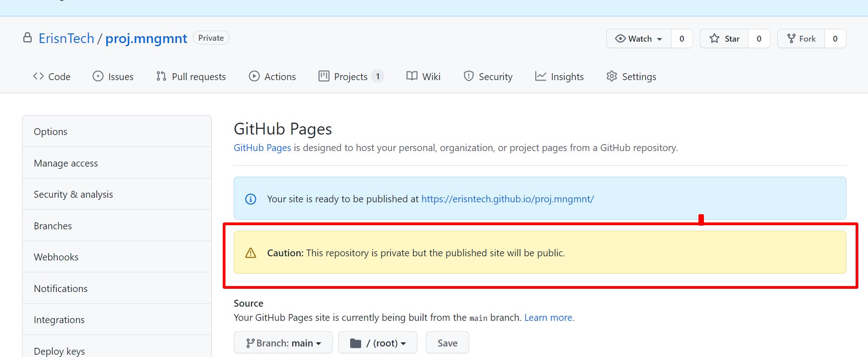Open Notifications settings in sidebar

(x=117, y=288)
